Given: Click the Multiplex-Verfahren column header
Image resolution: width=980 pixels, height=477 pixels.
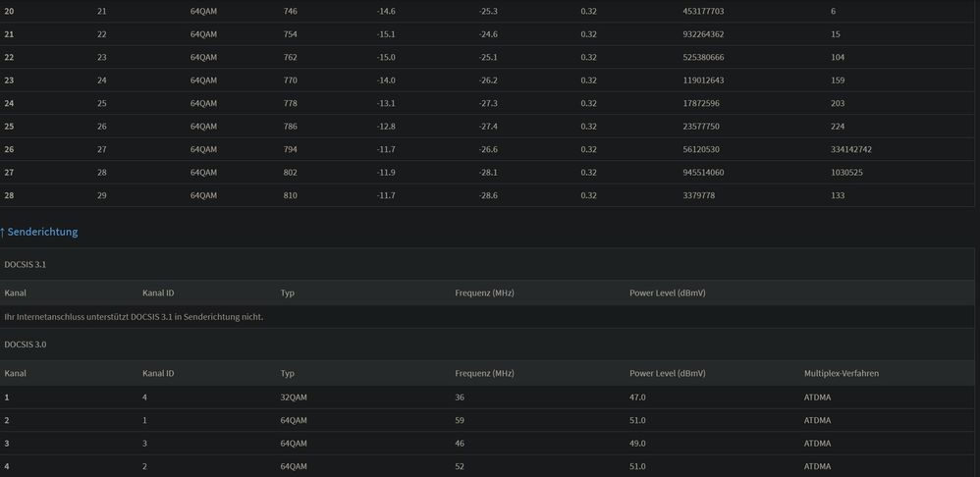Looking at the screenshot, I should [x=841, y=373].
